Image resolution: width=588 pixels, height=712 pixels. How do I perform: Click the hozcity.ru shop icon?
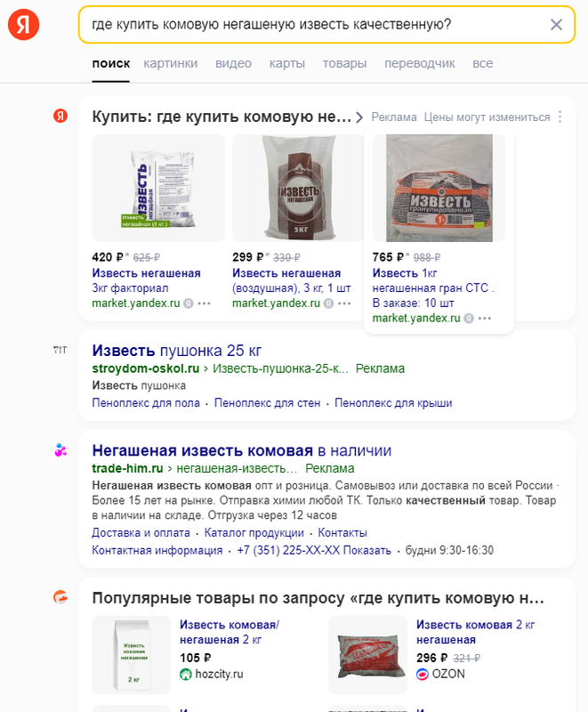[x=186, y=675]
